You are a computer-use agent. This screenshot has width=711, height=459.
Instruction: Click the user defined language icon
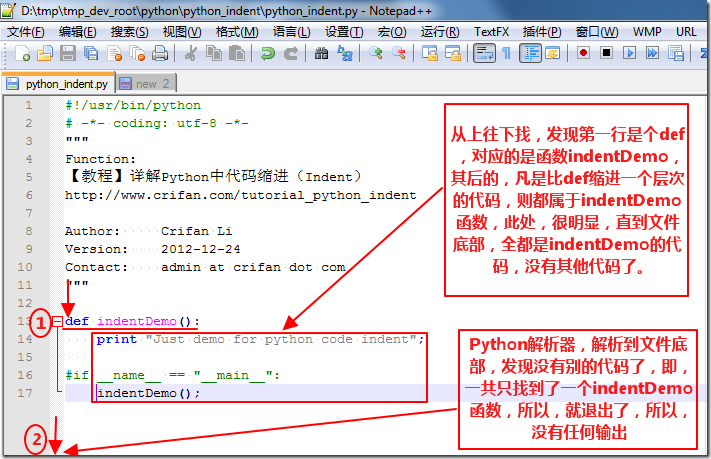(x=553, y=53)
